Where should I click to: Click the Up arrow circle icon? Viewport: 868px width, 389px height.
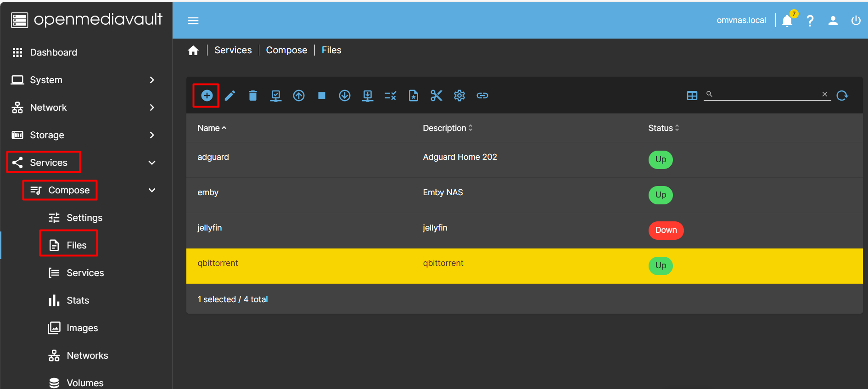(299, 96)
